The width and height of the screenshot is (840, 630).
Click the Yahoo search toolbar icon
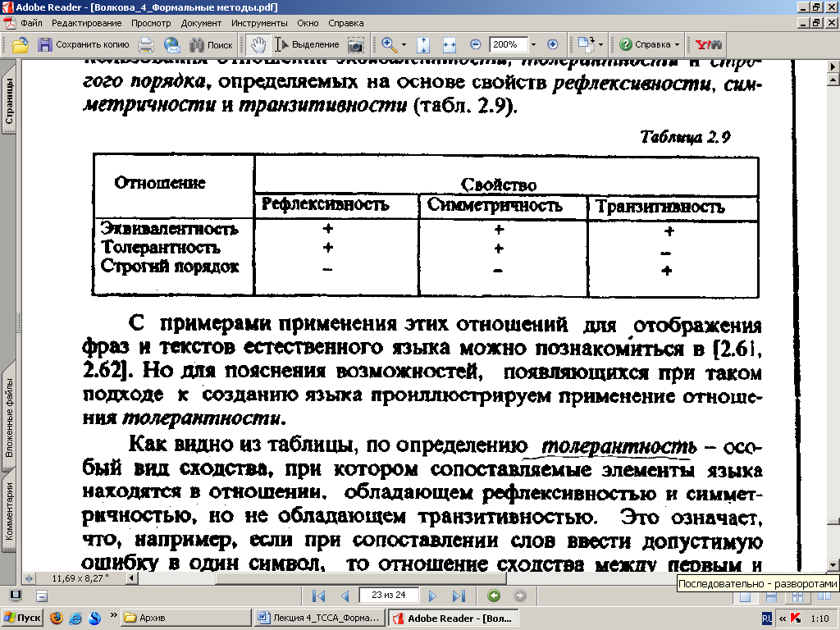point(708,44)
